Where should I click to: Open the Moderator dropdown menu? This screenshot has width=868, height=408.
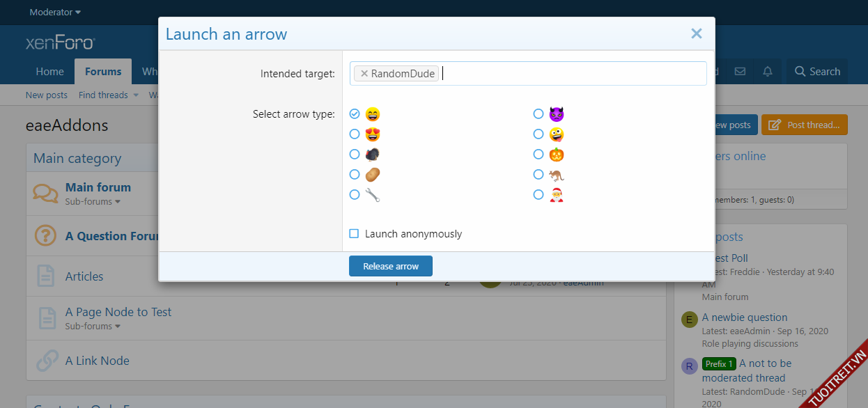pos(55,13)
